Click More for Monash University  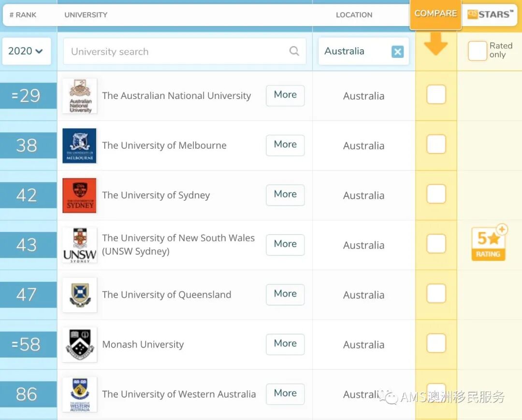(285, 344)
